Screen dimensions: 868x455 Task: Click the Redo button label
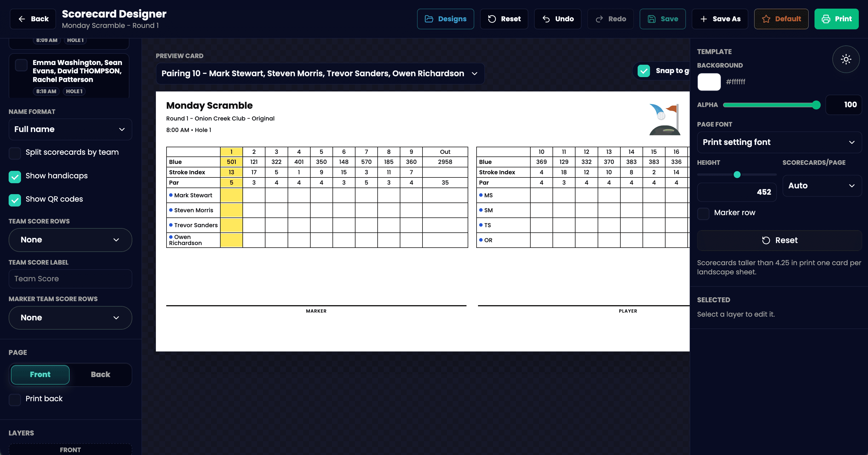617,19
